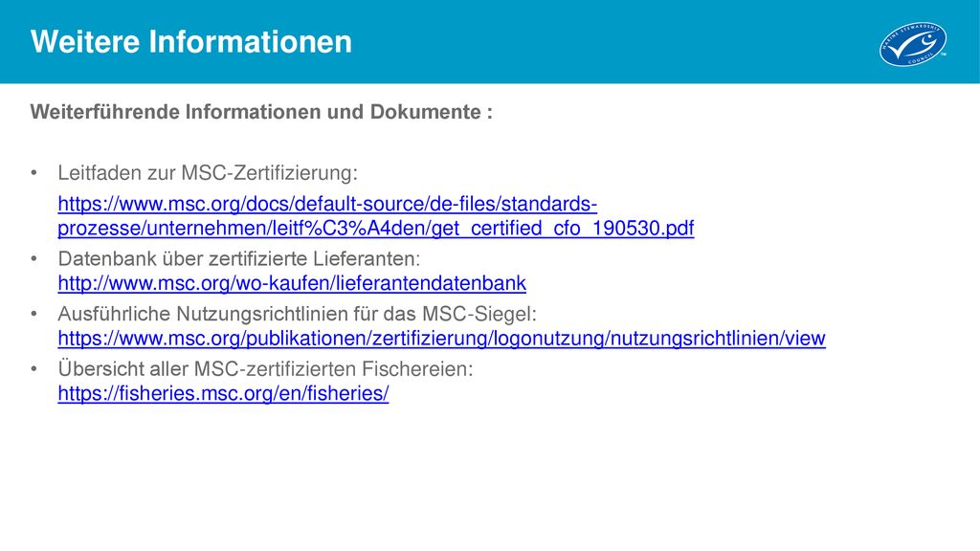This screenshot has height=551, width=980.
Task: Select the 'Datenbank über zertifizierte Lieferanten:' text
Action: [x=238, y=258]
